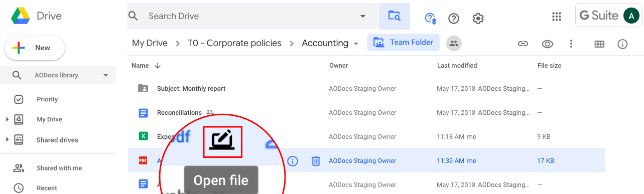644x194 pixels.
Task: Click the 11:18 AM modified cell
Action: point(456,137)
